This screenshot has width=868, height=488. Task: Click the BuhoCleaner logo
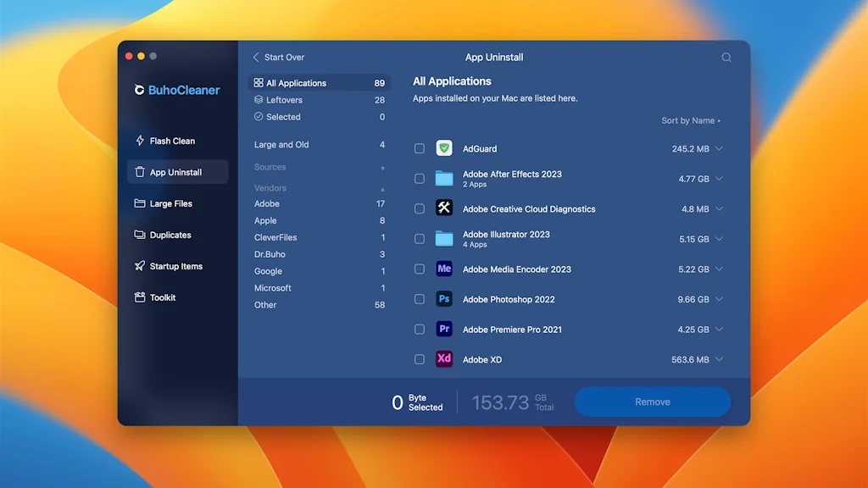click(x=176, y=90)
